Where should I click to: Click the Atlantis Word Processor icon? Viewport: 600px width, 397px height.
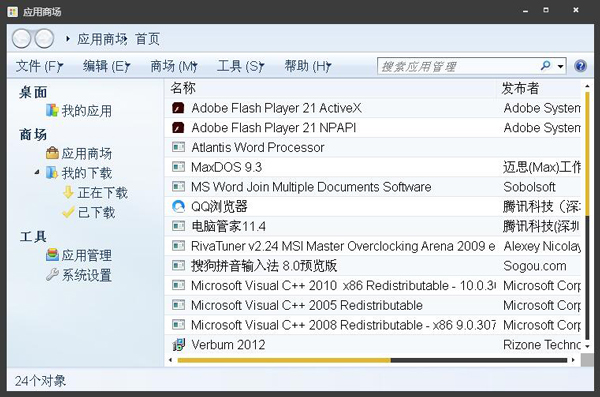pyautogui.click(x=178, y=147)
